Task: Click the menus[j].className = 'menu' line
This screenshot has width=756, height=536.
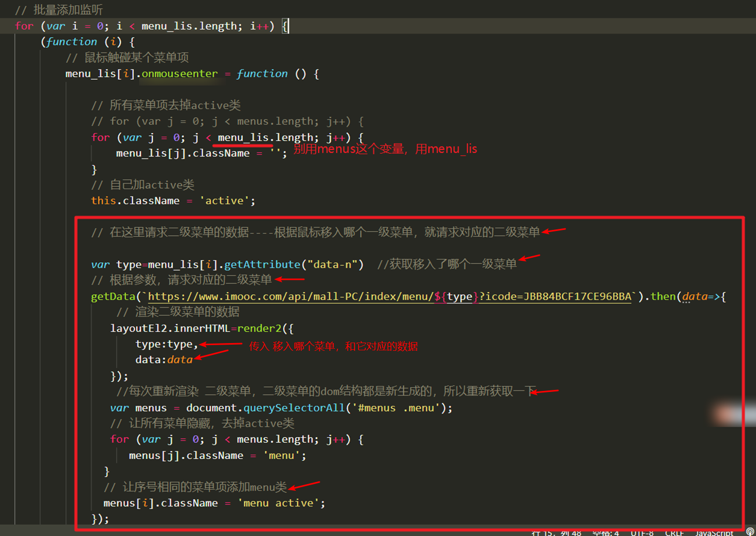Action: (x=218, y=456)
